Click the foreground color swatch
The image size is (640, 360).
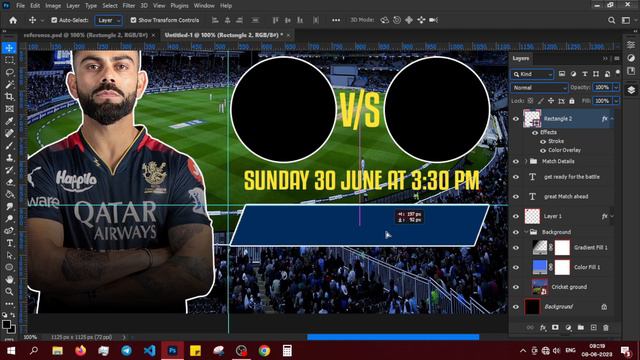tap(6, 325)
